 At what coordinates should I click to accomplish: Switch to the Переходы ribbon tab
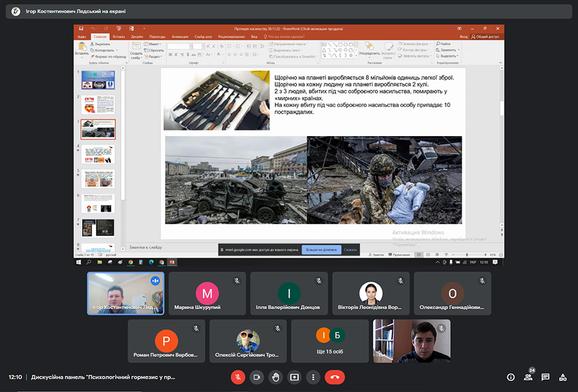click(157, 37)
